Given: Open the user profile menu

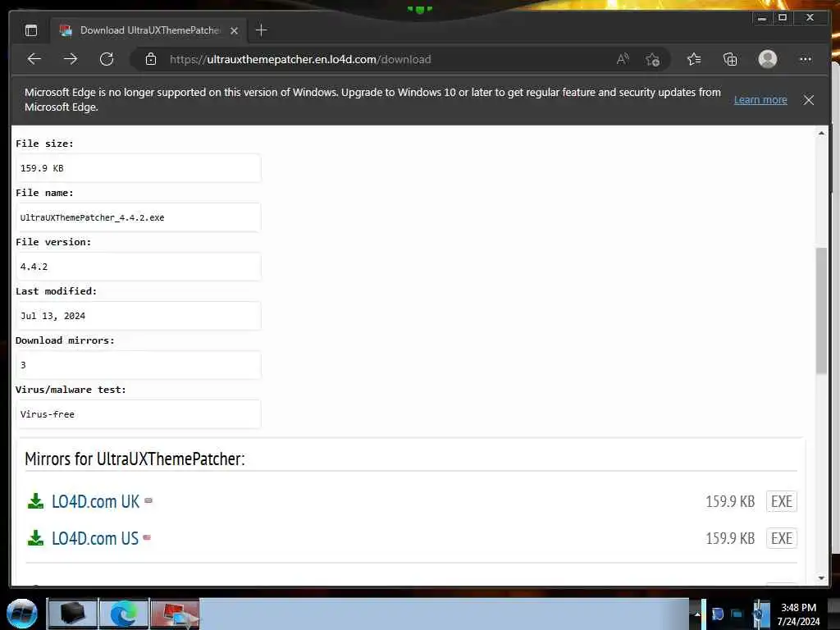Looking at the screenshot, I should [x=767, y=59].
